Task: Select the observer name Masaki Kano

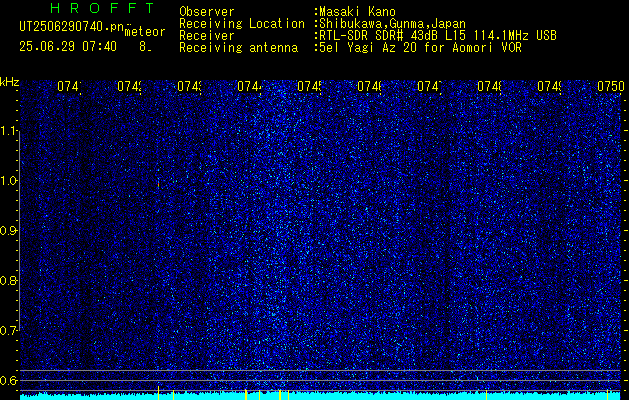Action: (x=357, y=12)
